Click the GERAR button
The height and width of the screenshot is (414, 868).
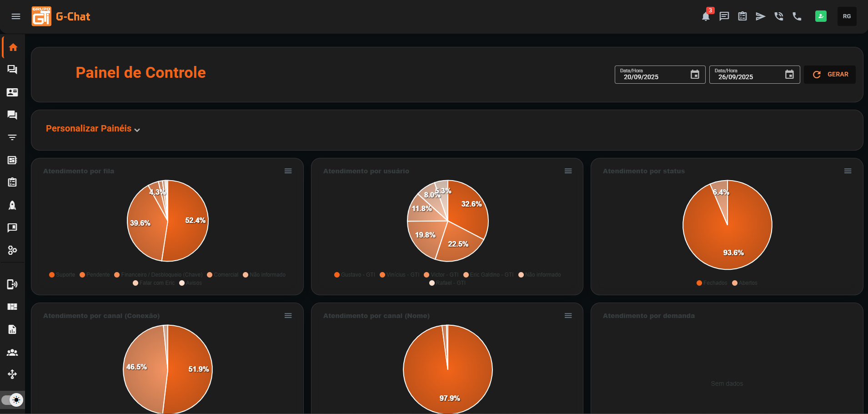(x=830, y=75)
